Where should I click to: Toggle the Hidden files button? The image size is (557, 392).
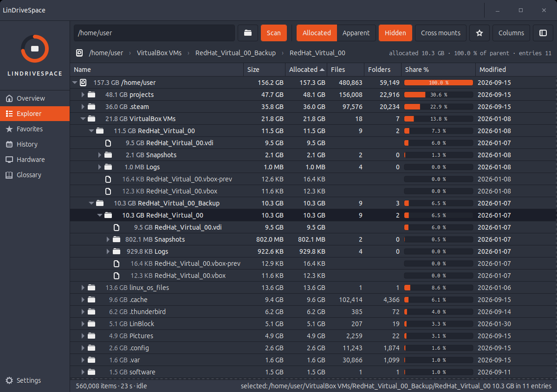395,33
